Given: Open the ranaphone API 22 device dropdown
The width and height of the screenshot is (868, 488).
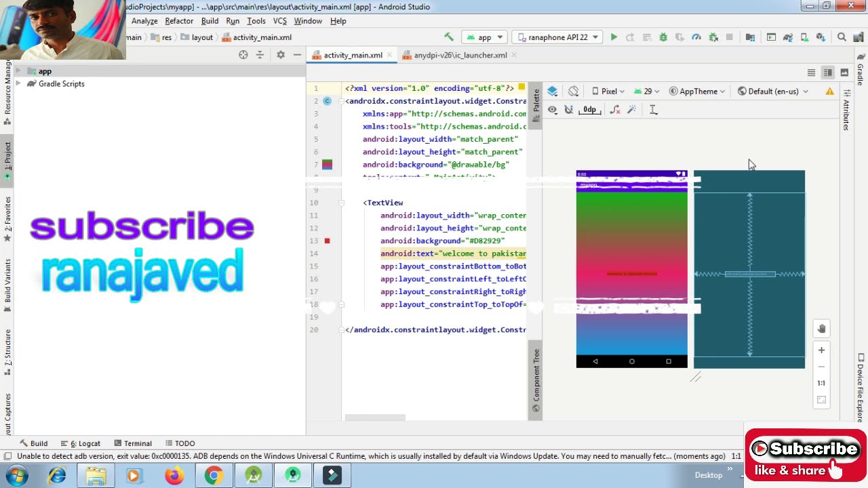Looking at the screenshot, I should [x=557, y=37].
